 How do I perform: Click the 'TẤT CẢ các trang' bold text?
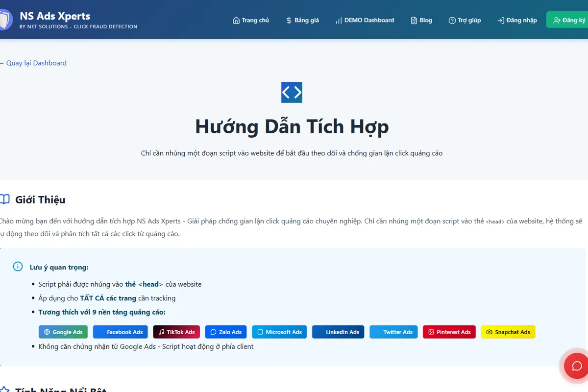tap(108, 298)
